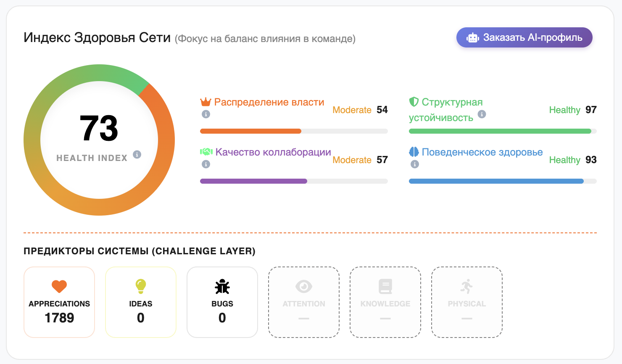The height and width of the screenshot is (364, 622).
Task: Click the Поведенческое здоровье label
Action: click(x=482, y=152)
